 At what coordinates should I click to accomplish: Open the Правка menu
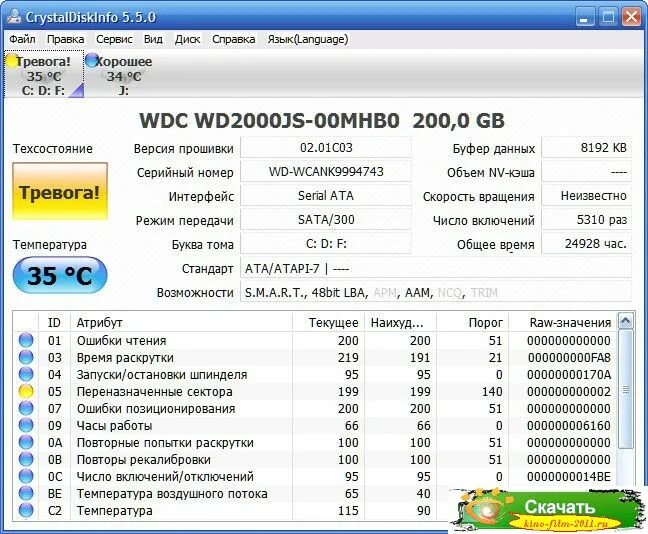click(x=66, y=39)
